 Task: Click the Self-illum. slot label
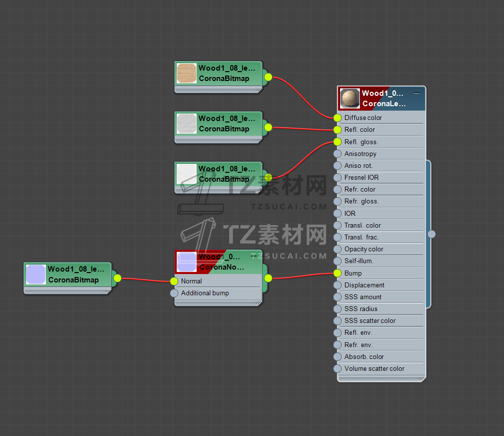click(x=359, y=261)
